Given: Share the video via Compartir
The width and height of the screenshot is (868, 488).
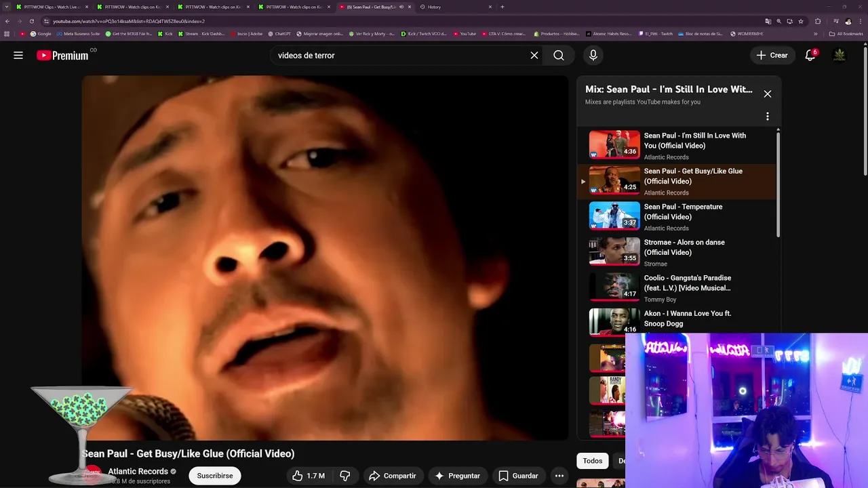Looking at the screenshot, I should pyautogui.click(x=393, y=476).
